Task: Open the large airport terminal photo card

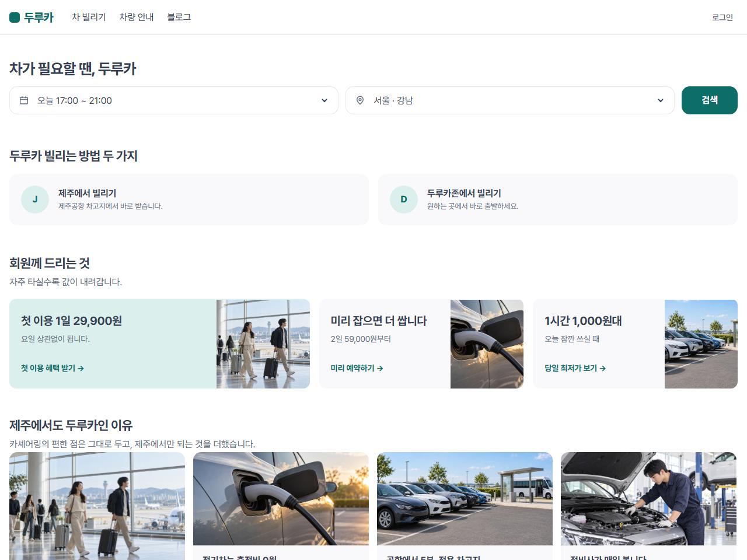Action: coord(97,506)
